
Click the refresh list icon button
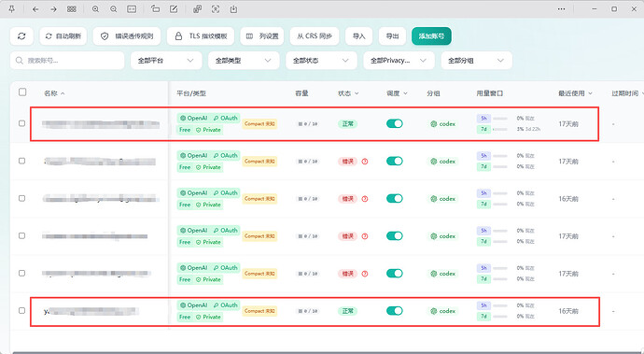click(x=21, y=36)
